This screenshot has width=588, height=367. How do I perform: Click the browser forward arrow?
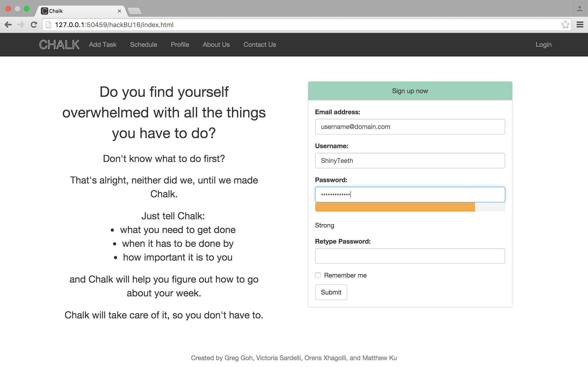pos(21,25)
